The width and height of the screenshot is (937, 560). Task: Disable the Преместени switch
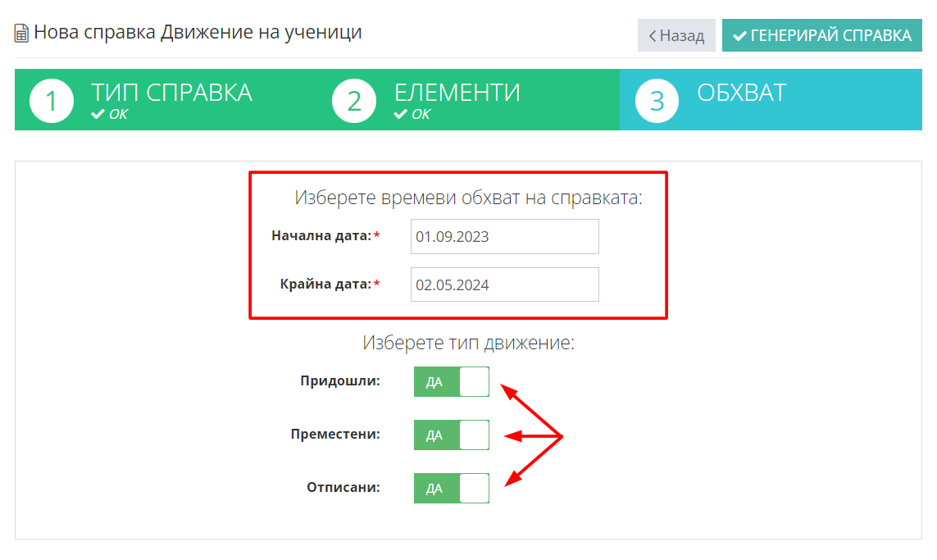coord(451,435)
